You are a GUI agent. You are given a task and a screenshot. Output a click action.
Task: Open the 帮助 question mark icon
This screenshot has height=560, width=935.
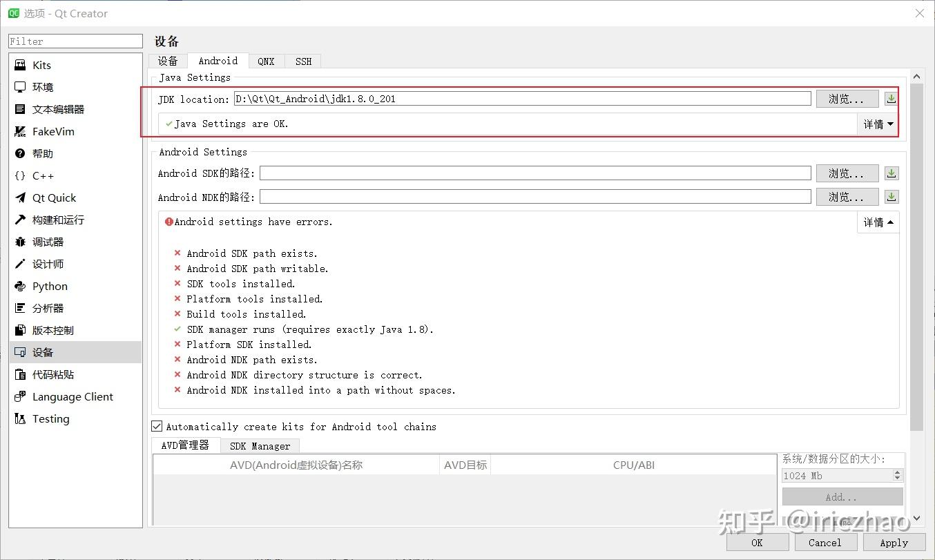20,153
